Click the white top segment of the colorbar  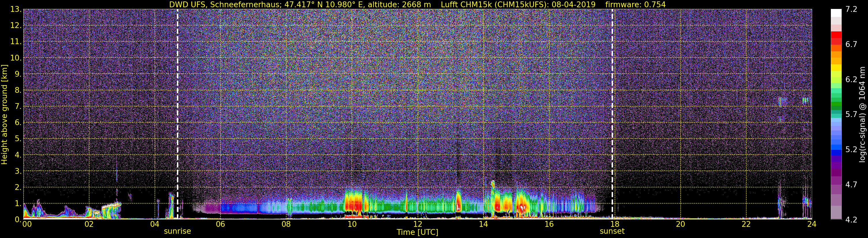click(836, 13)
